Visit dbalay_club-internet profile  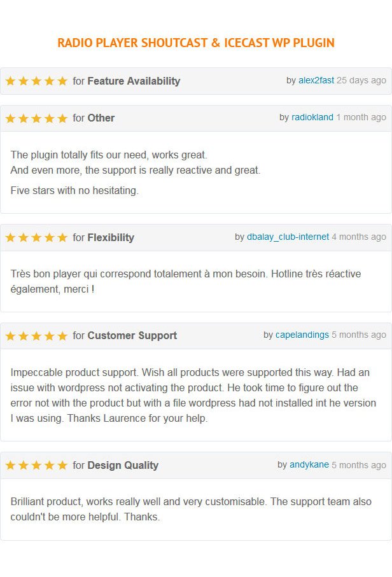coord(288,237)
